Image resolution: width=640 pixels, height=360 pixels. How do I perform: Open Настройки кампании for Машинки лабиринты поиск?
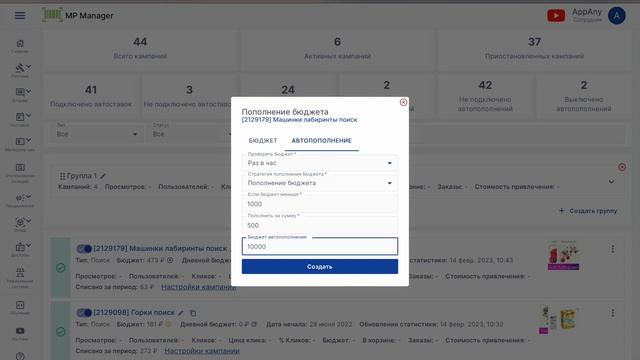click(199, 287)
